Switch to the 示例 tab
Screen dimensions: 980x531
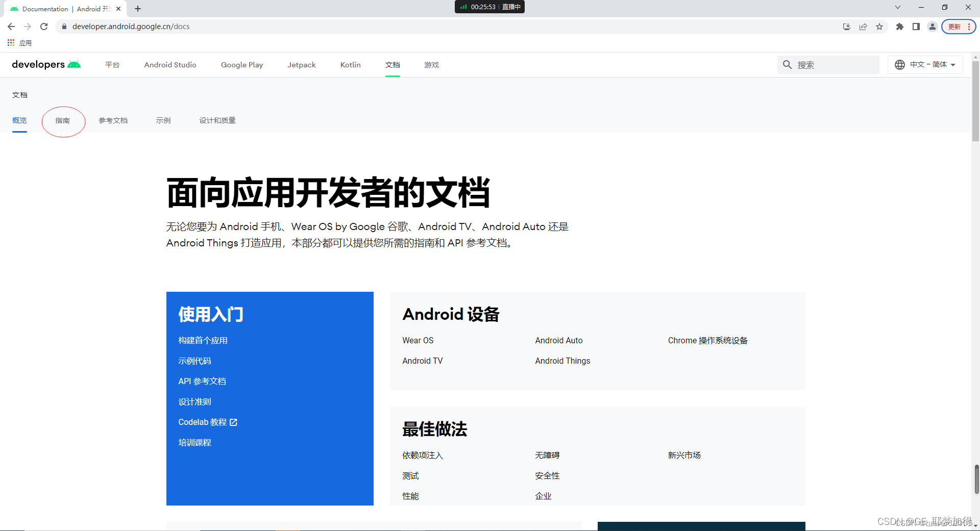(x=163, y=120)
